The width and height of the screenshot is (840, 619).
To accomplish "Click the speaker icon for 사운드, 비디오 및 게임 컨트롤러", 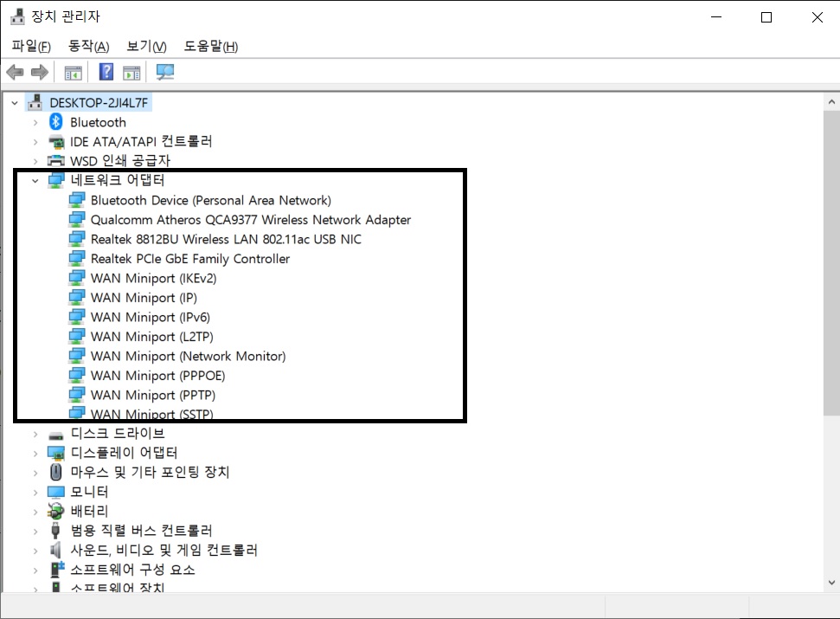I will (x=55, y=550).
